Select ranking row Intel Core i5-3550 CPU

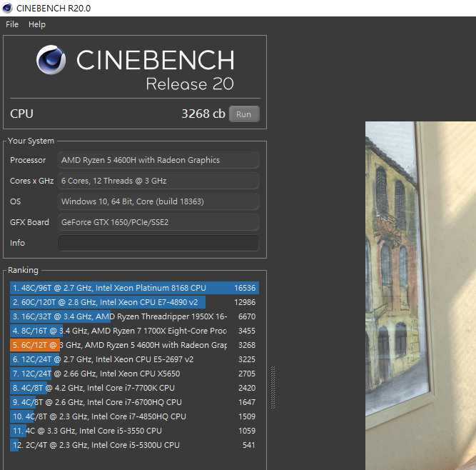tap(134, 431)
